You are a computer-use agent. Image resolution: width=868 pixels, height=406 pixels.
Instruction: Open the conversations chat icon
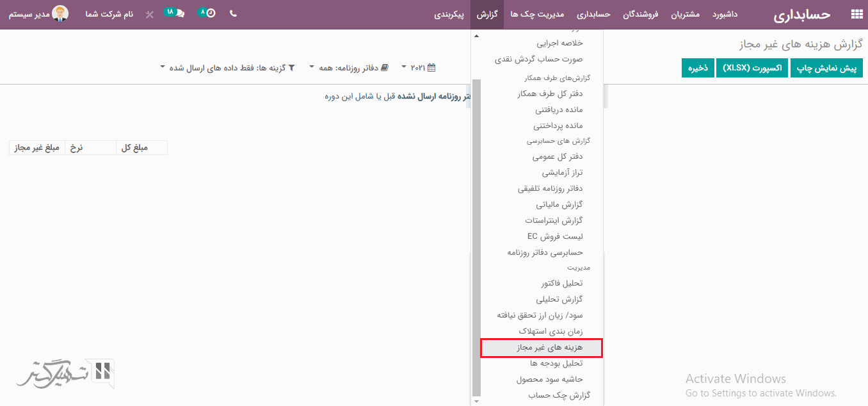pyautogui.click(x=179, y=14)
